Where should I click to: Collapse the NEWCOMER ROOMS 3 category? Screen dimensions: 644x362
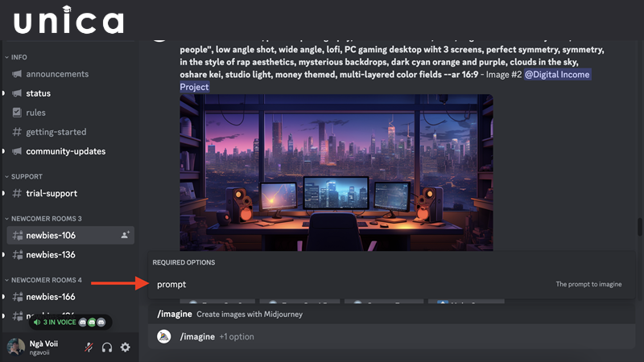[x=43, y=219]
